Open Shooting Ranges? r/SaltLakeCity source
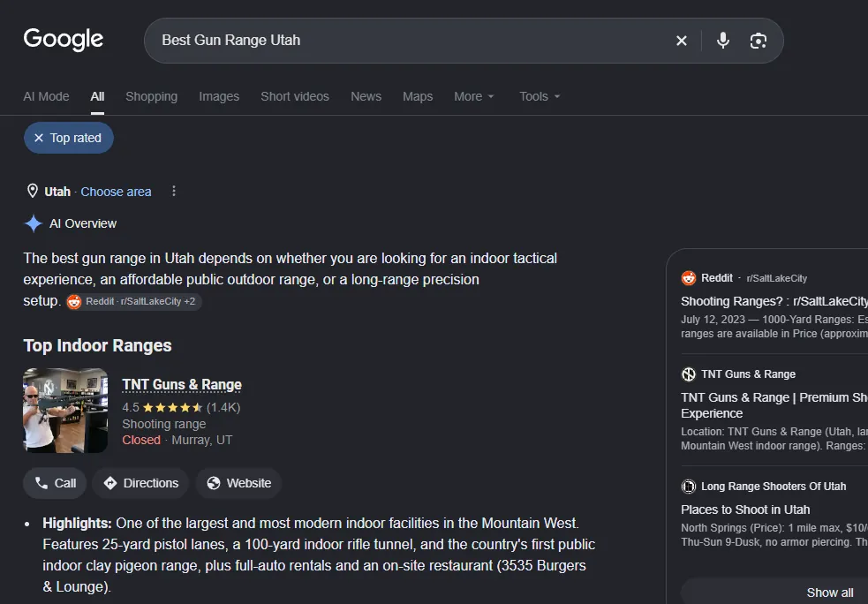This screenshot has height=604, width=868. pyautogui.click(x=774, y=301)
